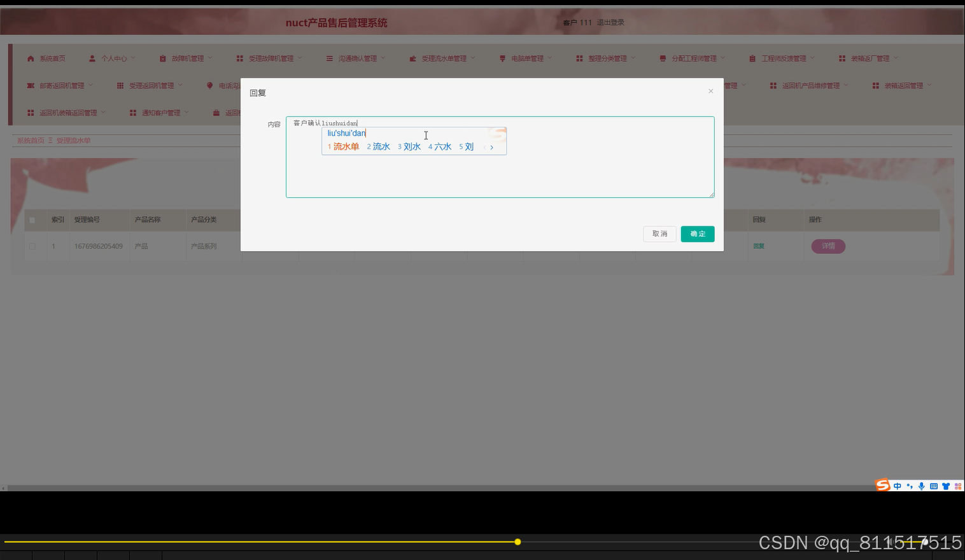
Task: Open the Sogou virtual keyboard
Action: click(933, 486)
